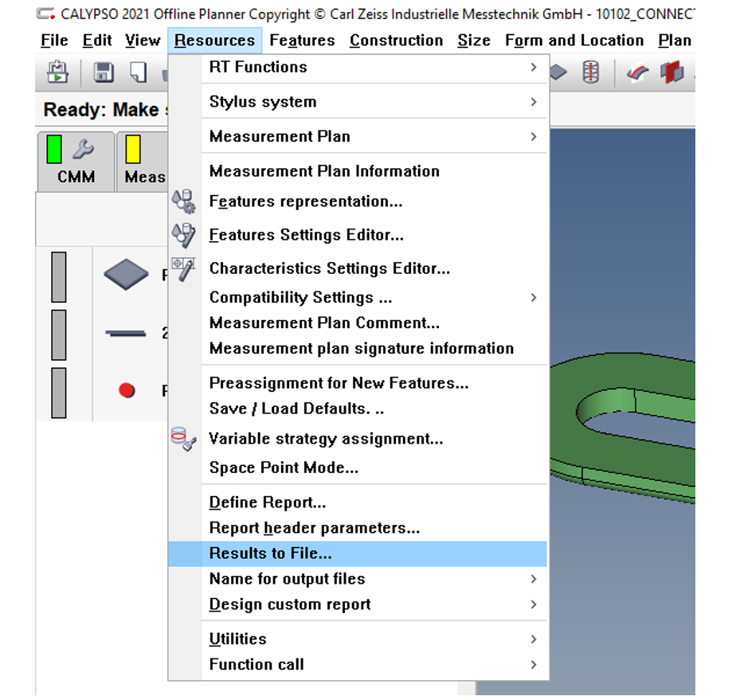Choose Space Point Mode...
The height and width of the screenshot is (700, 736).
[x=358, y=467]
